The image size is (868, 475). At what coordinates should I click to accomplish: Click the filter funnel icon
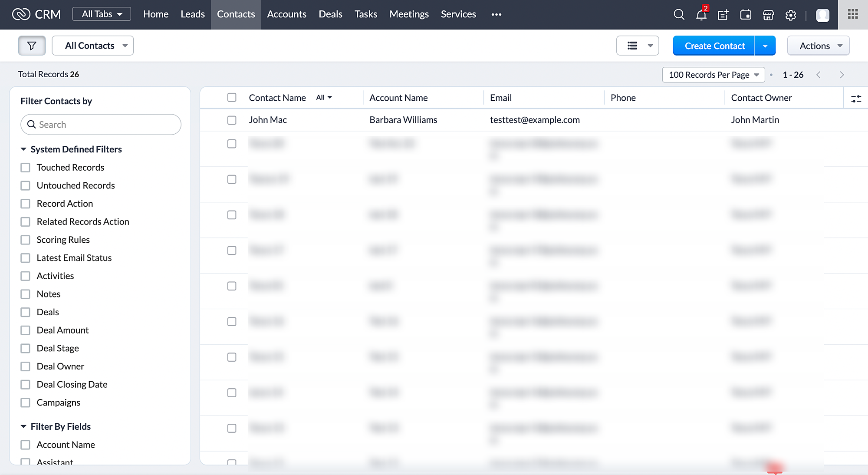pyautogui.click(x=32, y=46)
